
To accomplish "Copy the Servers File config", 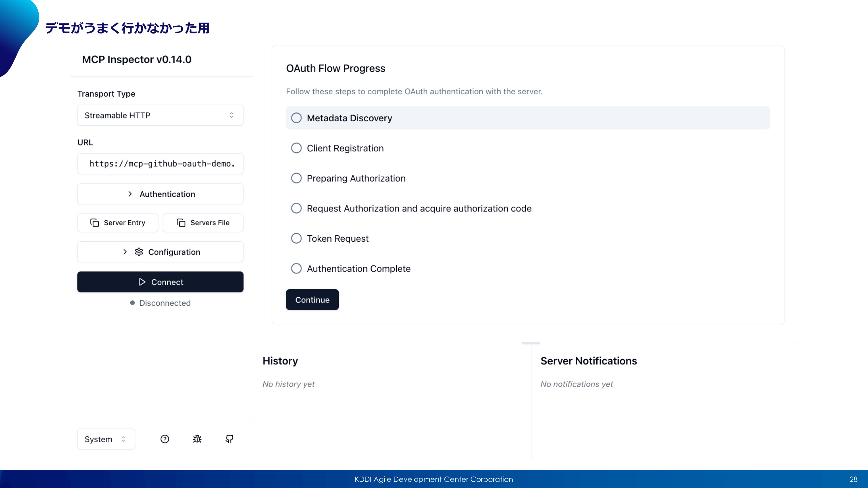I will click(x=203, y=223).
